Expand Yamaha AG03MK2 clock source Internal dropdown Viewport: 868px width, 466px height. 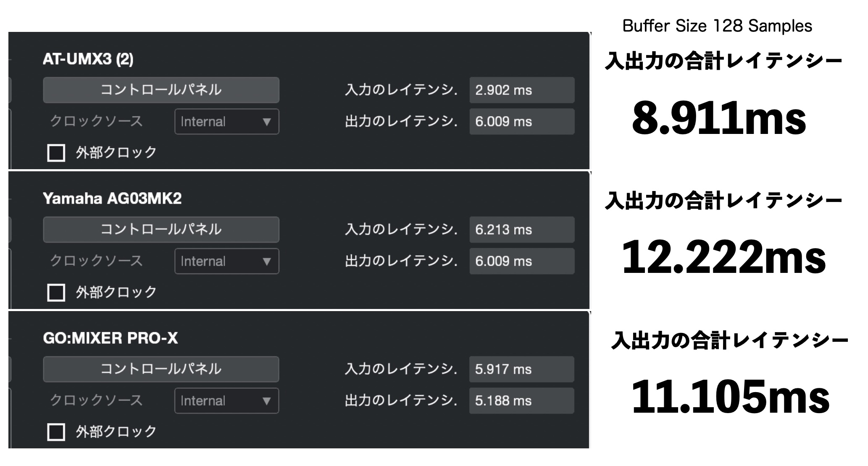[227, 261]
